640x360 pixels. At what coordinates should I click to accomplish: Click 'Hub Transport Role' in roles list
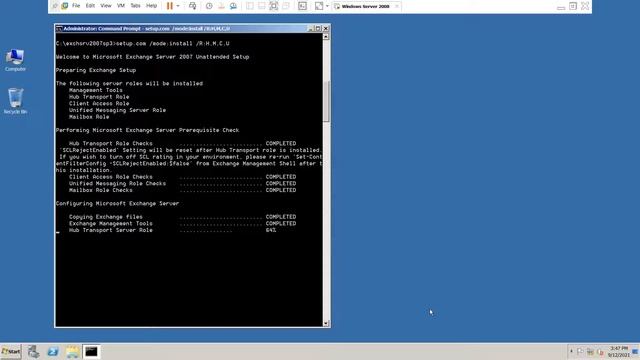(99, 97)
